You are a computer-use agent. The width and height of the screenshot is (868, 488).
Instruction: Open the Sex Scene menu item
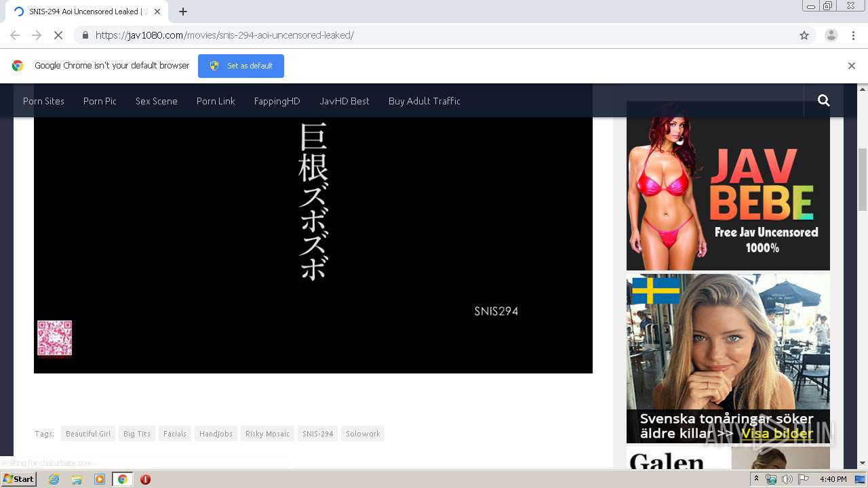156,101
